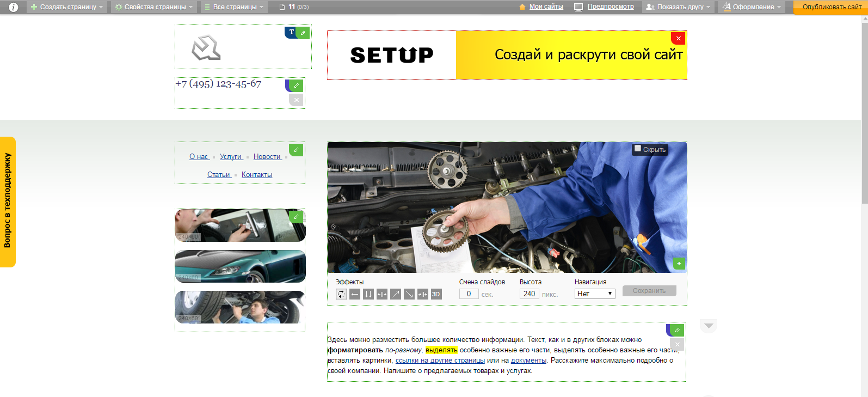868x397 pixels.
Task: Expand the Свойства страницы menu
Action: (x=155, y=7)
